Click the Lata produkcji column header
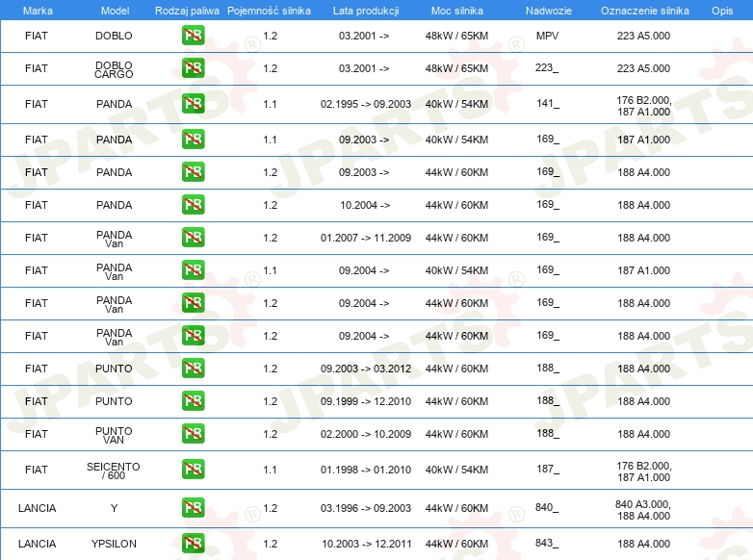 (366, 11)
